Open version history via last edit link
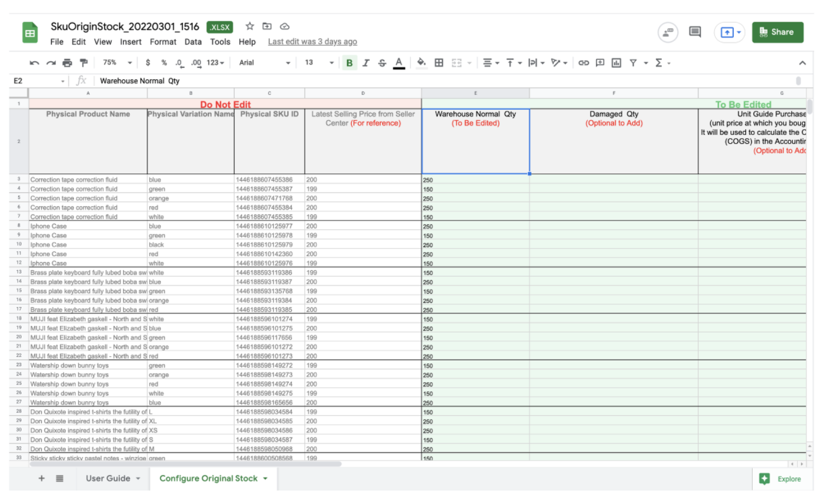The height and width of the screenshot is (504, 826). pos(312,42)
